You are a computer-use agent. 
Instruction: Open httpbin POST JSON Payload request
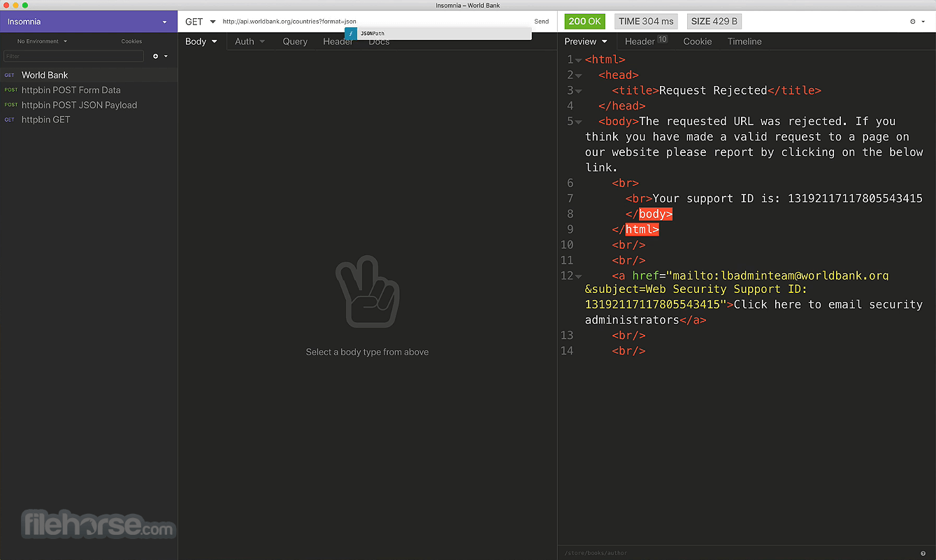point(89,105)
